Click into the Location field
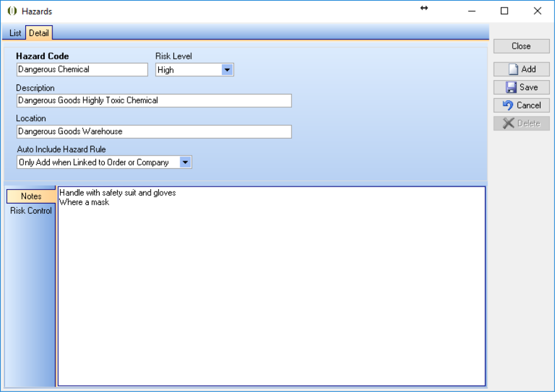Viewport: 555px width, 392px height. (x=154, y=131)
